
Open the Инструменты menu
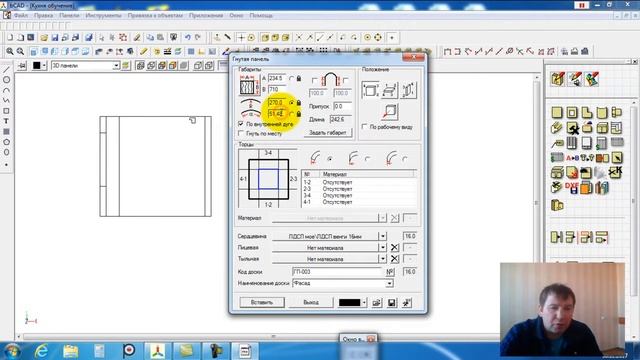103,16
